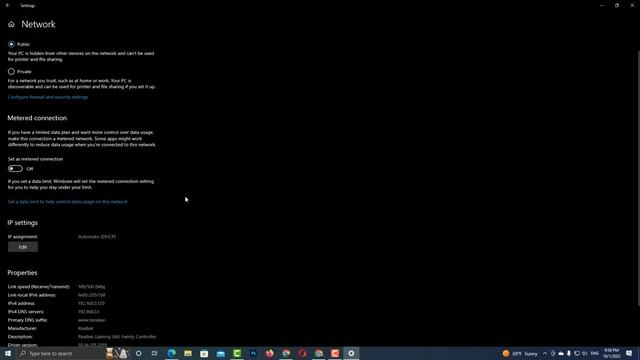Screen dimensions: 640x360
Task: Open Microsoft Store from the taskbar
Action: pyautogui.click(x=204, y=353)
